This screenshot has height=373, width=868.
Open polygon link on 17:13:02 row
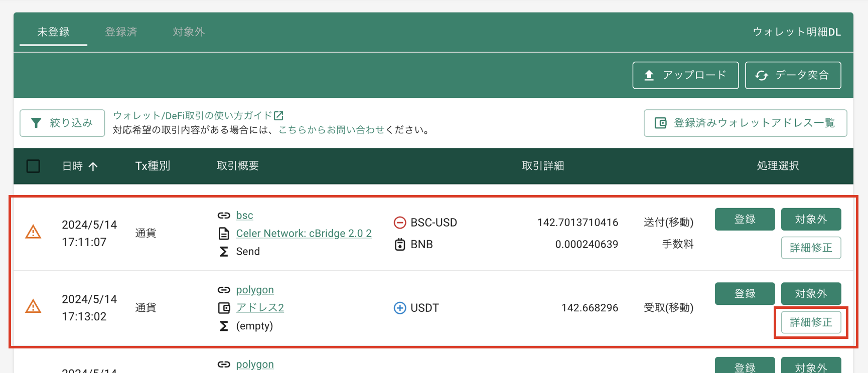click(255, 290)
